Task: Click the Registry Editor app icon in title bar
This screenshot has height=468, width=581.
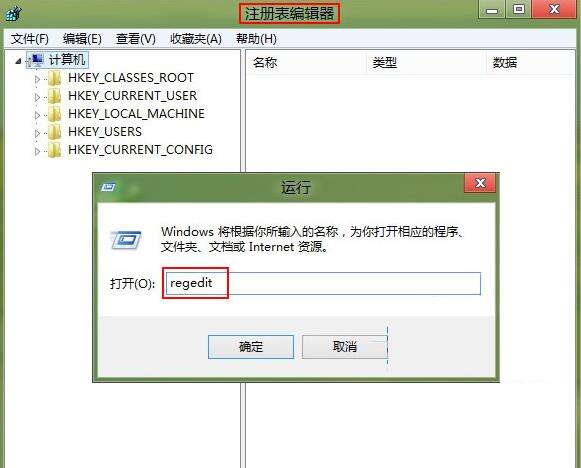Action: pyautogui.click(x=13, y=14)
